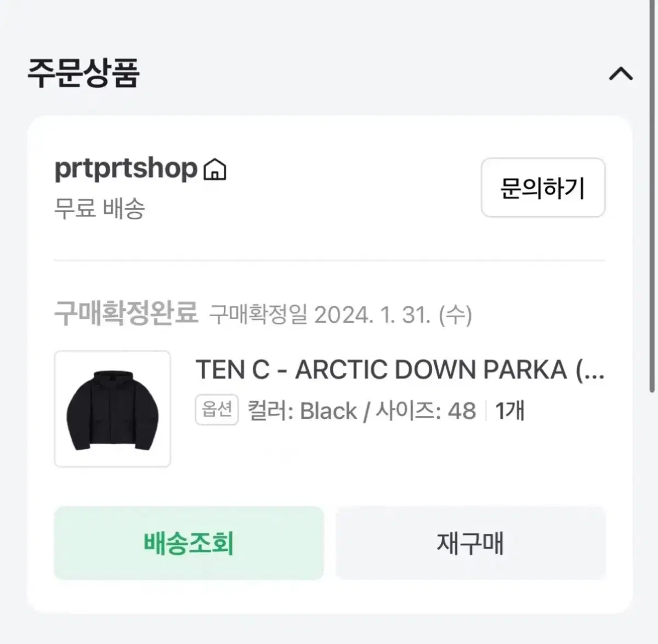Screen dimensions: 658x644
Task: Click the 주문상품 section heading
Action: click(83, 73)
